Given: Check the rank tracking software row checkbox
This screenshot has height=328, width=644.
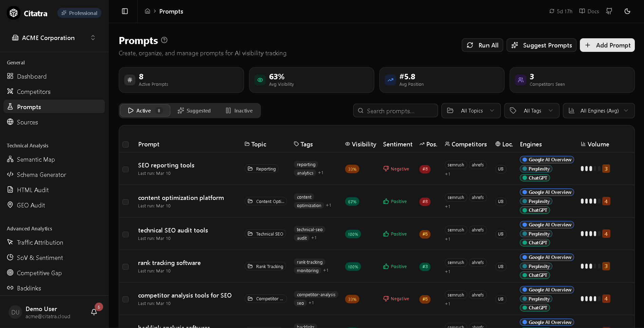Looking at the screenshot, I should (126, 267).
